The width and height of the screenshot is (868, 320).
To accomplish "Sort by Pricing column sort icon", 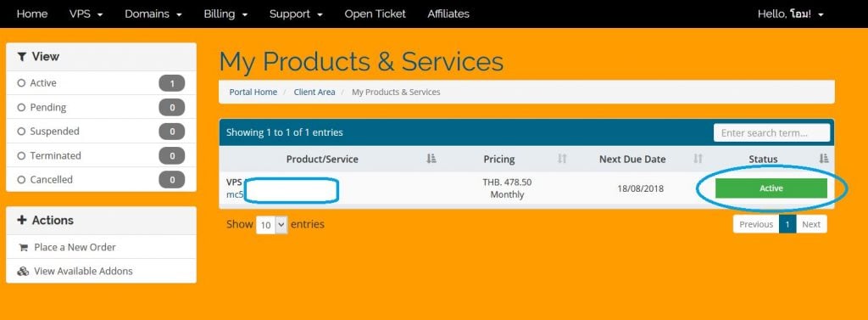I will click(562, 160).
